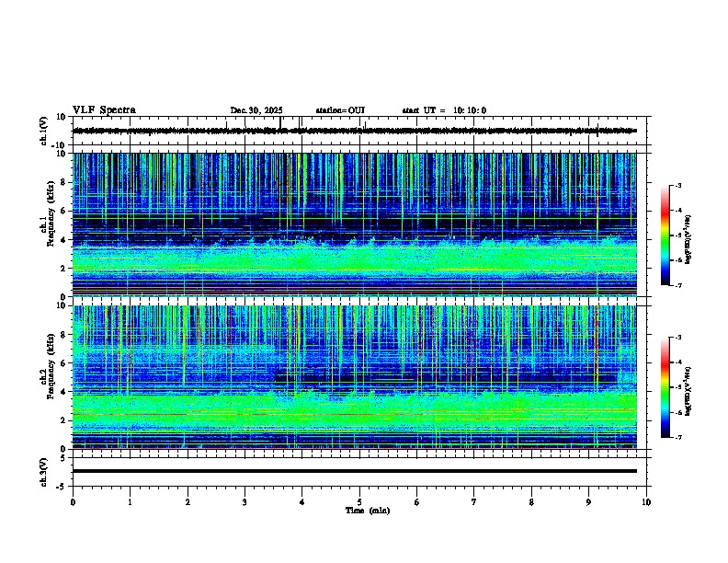Screen dimensions: 728x563
Task: Click time axis tick label '9'
Action: coord(588,502)
